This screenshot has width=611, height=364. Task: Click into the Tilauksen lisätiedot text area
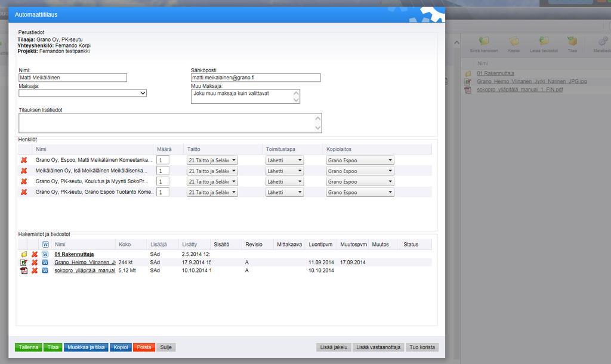click(x=170, y=123)
